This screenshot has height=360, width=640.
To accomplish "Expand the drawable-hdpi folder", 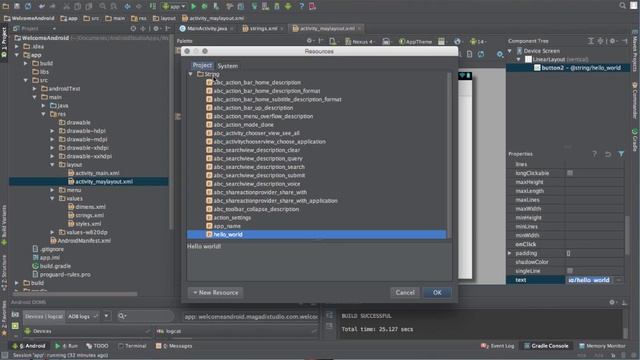I will coord(52,131).
